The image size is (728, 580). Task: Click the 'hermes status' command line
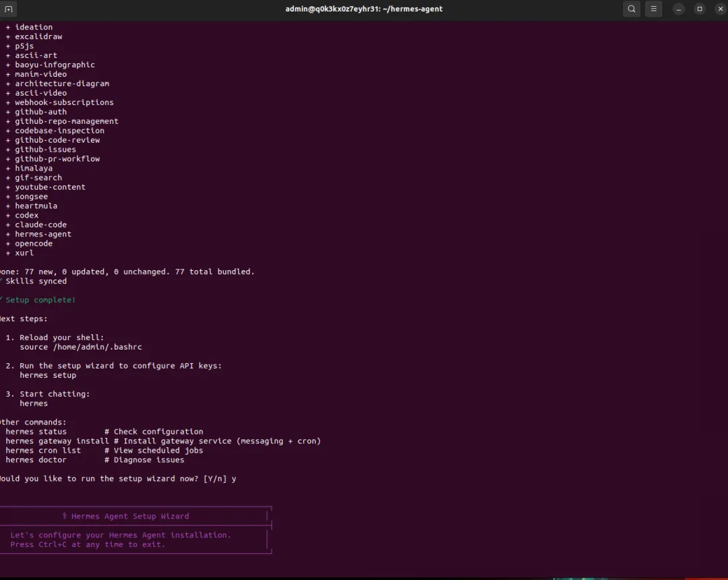(x=104, y=432)
